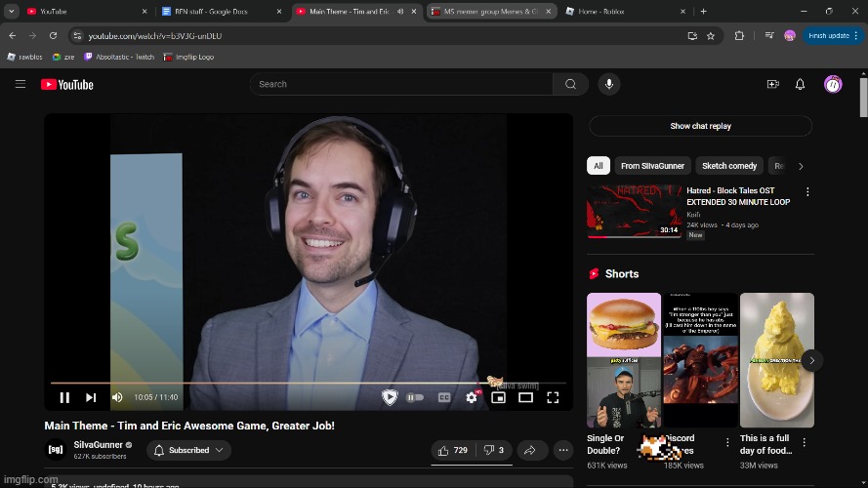868x488 pixels.
Task: Pause the video
Action: (64, 397)
